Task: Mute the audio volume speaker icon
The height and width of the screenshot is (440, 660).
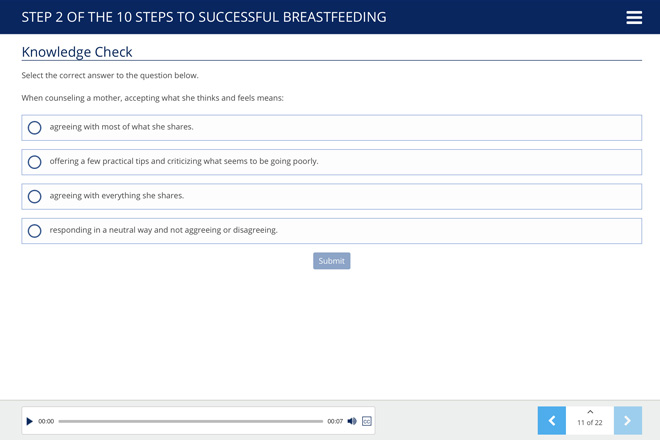Action: (352, 421)
